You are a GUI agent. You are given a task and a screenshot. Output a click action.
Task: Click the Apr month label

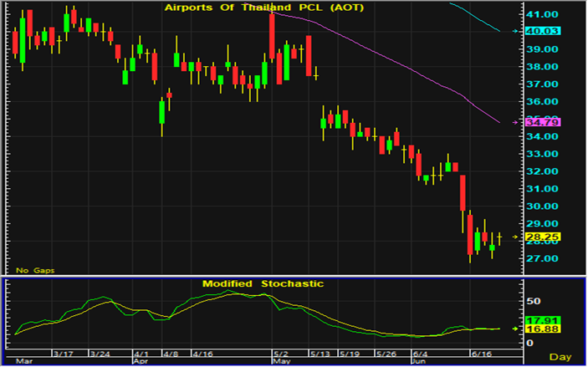click(141, 361)
